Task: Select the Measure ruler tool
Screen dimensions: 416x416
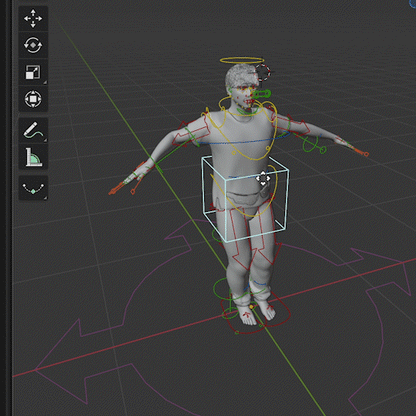Action: 33,157
